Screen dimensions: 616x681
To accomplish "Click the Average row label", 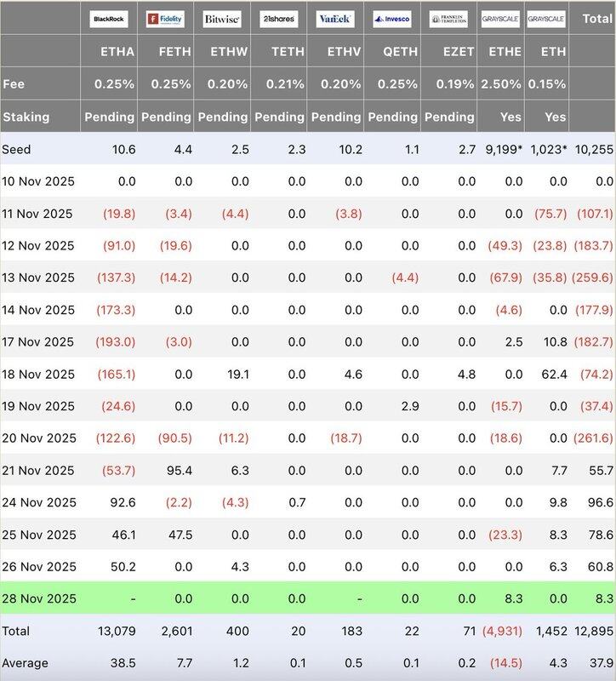I will pos(26,662).
